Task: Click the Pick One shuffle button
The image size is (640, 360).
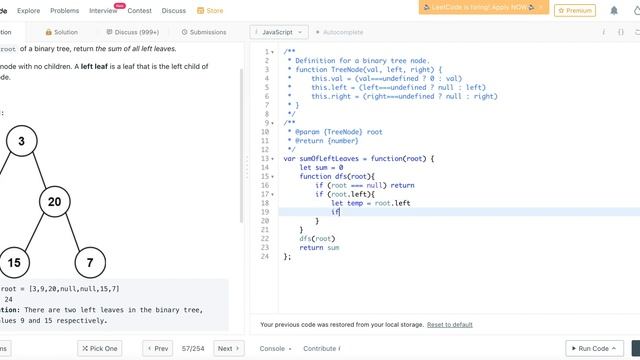Action: tap(100, 349)
